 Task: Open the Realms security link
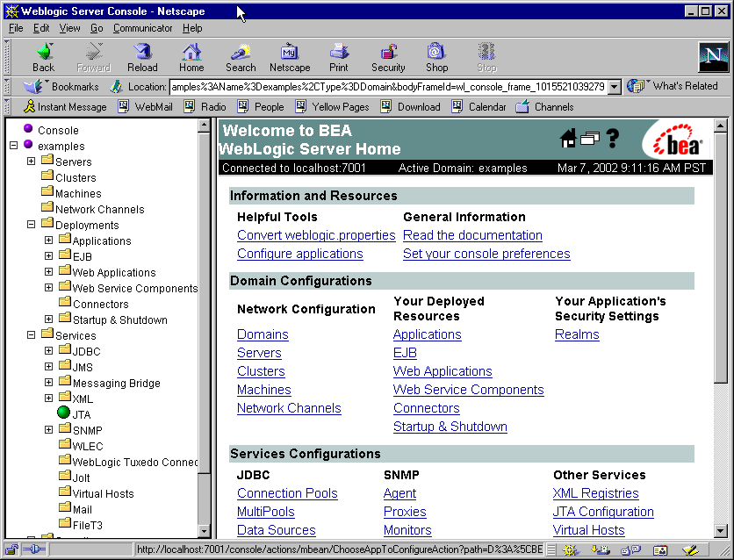pyautogui.click(x=577, y=334)
